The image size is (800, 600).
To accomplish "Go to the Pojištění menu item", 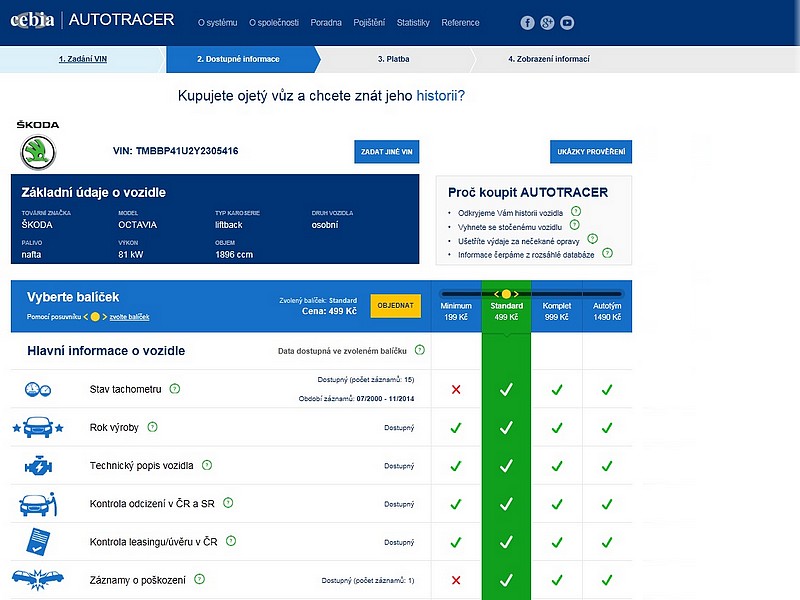I will click(x=369, y=22).
